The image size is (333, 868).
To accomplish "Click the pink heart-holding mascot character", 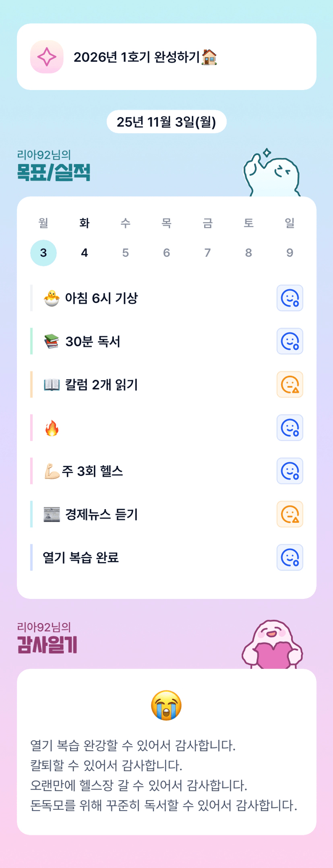I will point(273,645).
